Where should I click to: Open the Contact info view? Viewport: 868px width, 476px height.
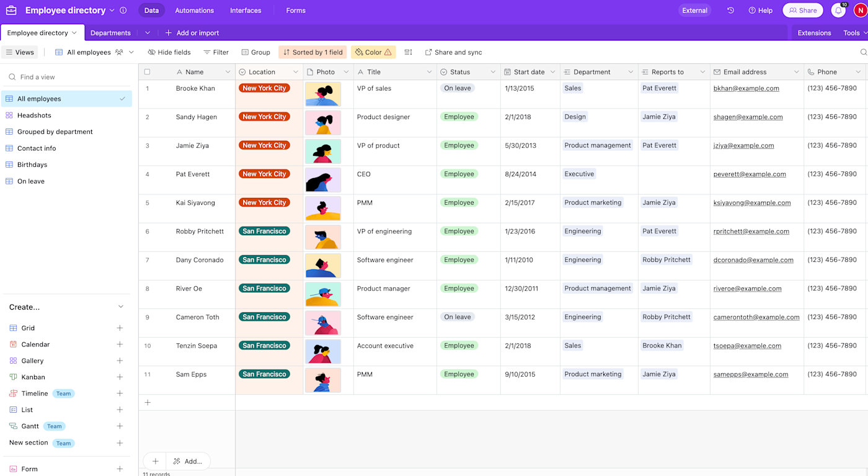coord(67,148)
